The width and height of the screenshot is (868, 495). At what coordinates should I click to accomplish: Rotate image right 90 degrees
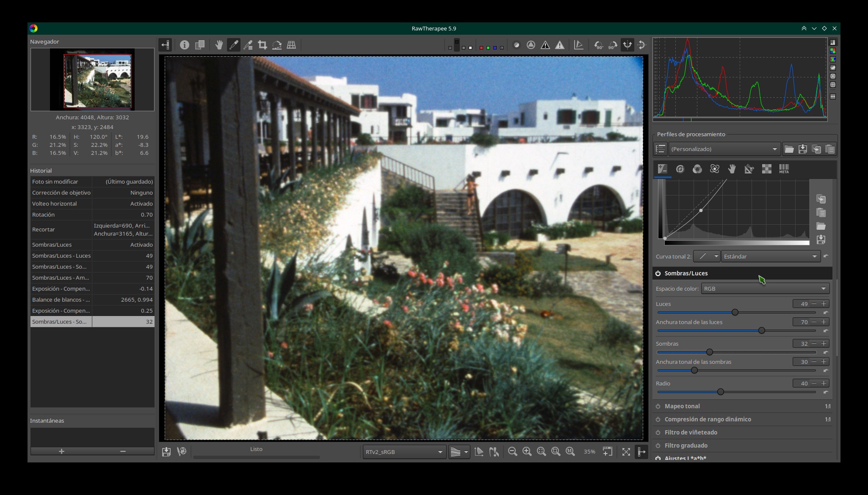tap(613, 45)
